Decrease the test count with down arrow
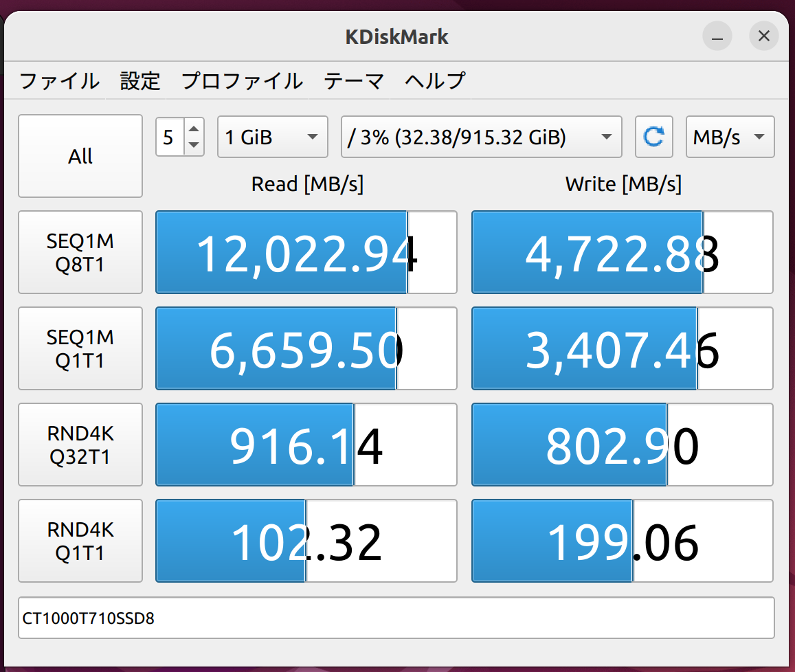 [x=194, y=145]
